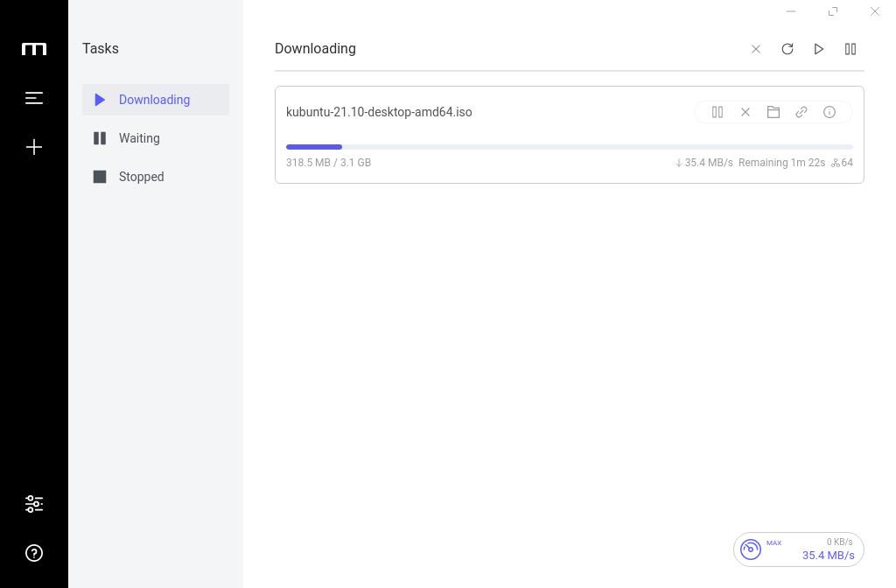The image size is (896, 588).
Task: Resume all tasks with header play icon
Action: pos(818,49)
